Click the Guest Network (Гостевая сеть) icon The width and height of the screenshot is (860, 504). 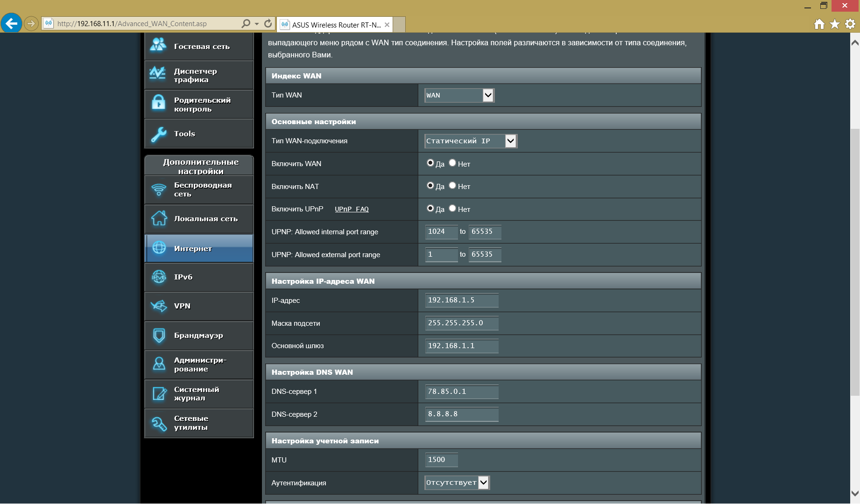(158, 45)
